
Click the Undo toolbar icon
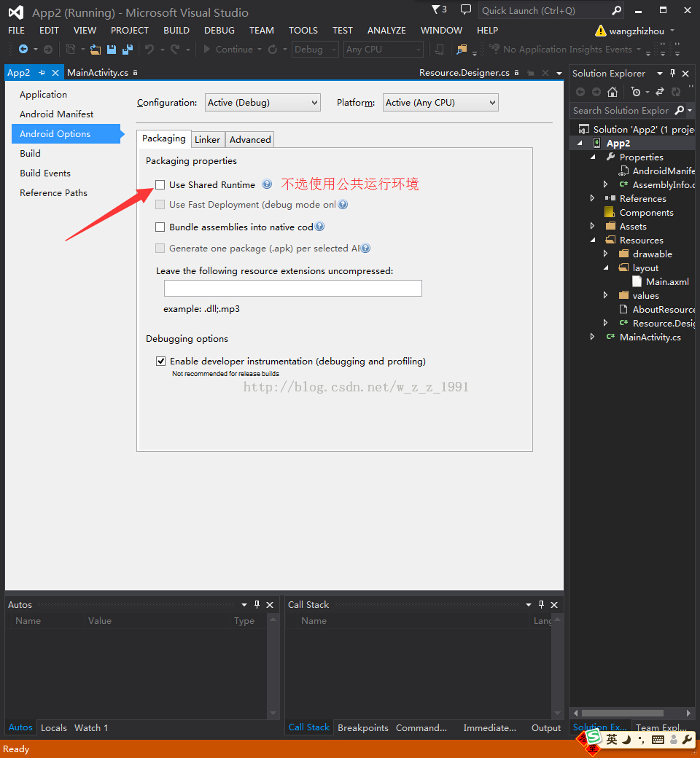click(x=149, y=50)
